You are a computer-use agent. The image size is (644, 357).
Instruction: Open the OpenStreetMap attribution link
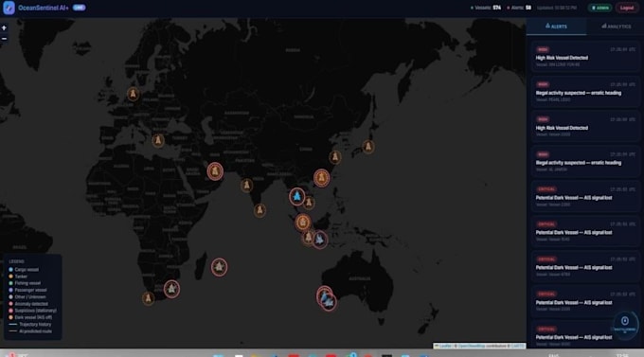471,346
